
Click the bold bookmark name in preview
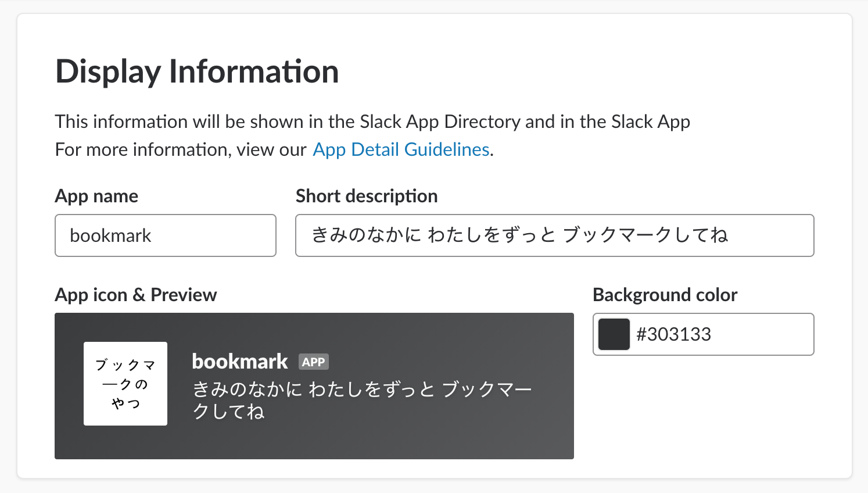click(240, 362)
